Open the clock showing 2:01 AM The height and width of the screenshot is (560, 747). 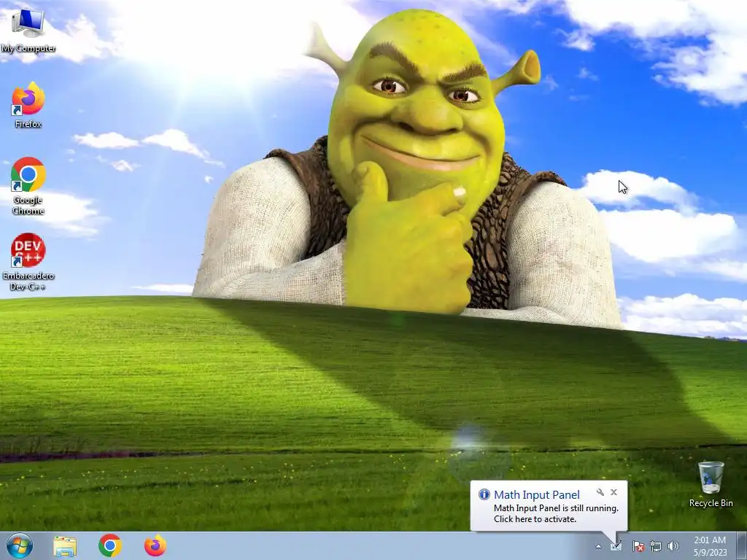pyautogui.click(x=710, y=546)
